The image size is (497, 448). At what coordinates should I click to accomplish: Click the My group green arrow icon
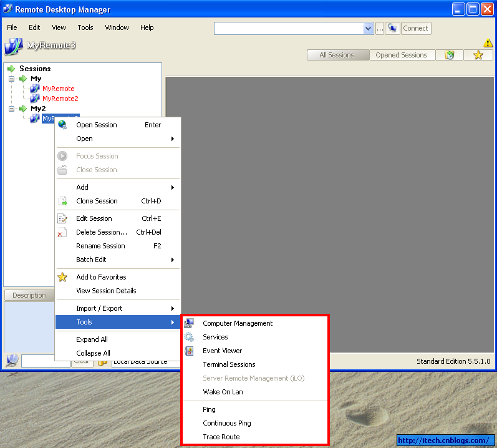pyautogui.click(x=23, y=79)
